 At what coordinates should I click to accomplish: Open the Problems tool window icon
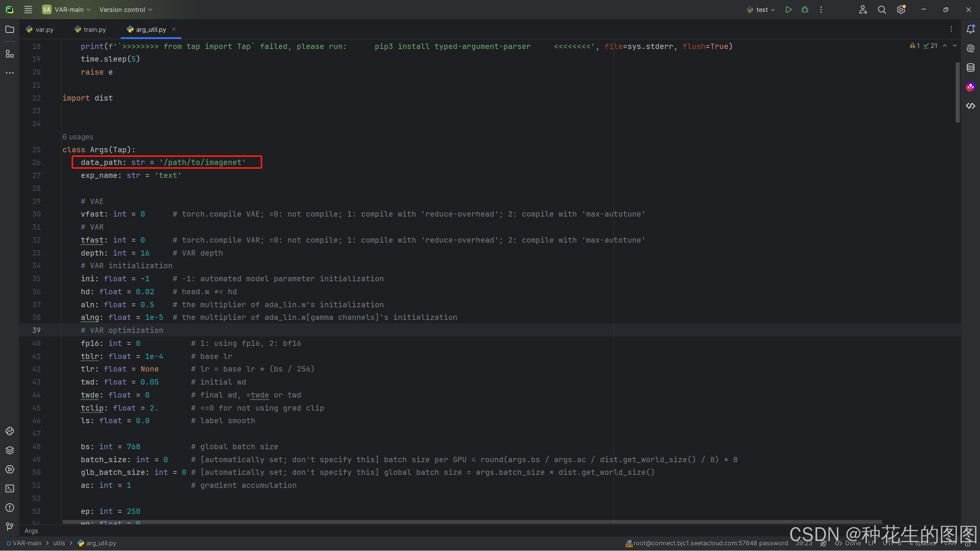pyautogui.click(x=10, y=508)
